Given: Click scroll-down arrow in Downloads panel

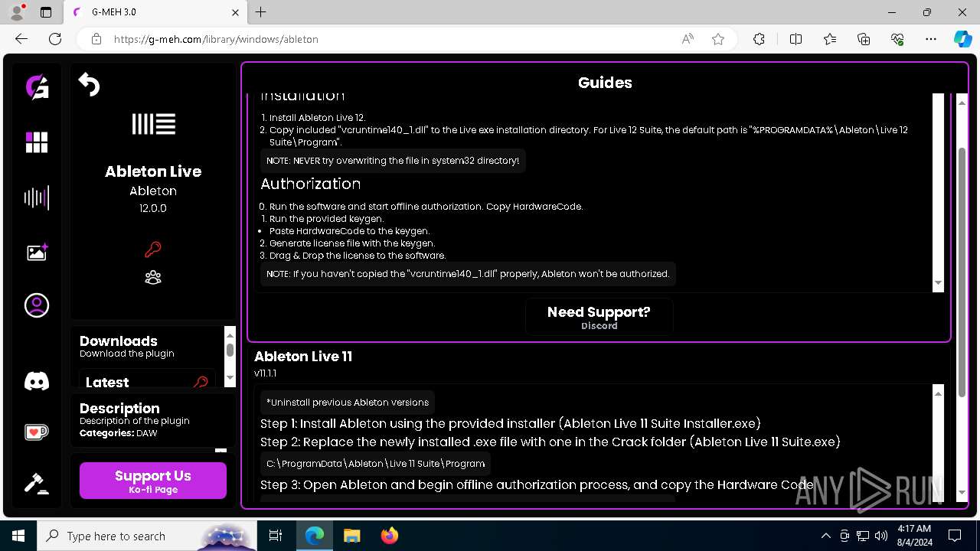Looking at the screenshot, I should tap(230, 378).
